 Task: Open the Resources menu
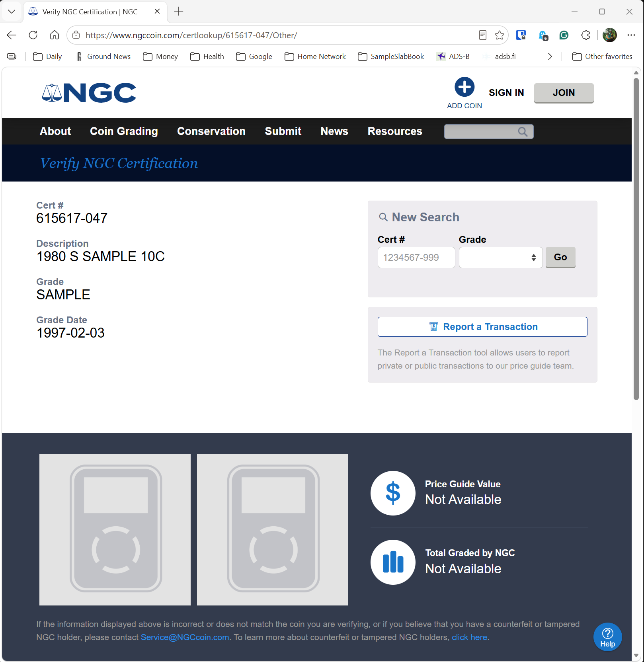pyautogui.click(x=395, y=131)
